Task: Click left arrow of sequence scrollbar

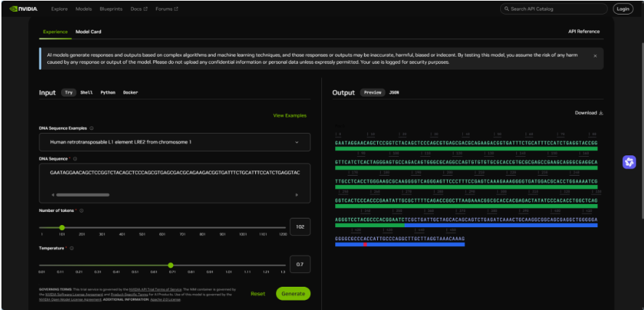Action: pyautogui.click(x=52, y=195)
